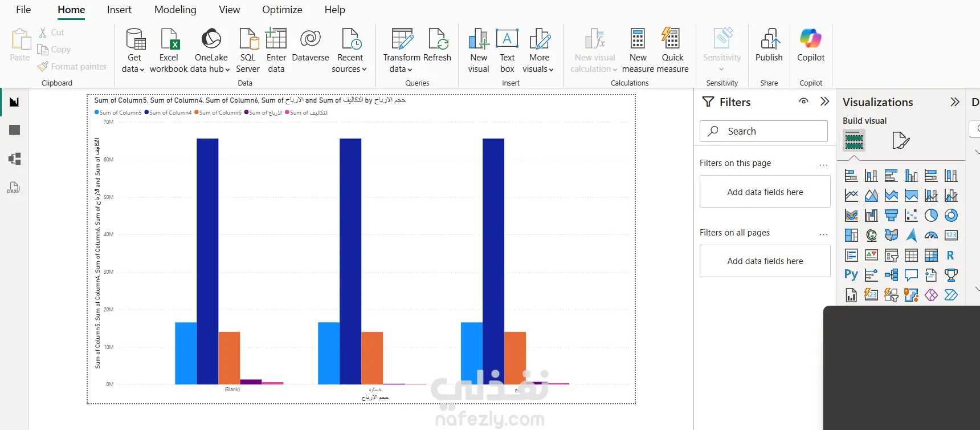Open Copilot from the ribbon

click(811, 46)
